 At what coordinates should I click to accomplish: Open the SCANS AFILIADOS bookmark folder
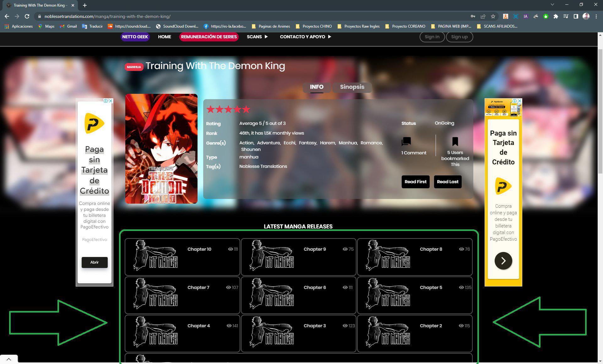point(497,26)
